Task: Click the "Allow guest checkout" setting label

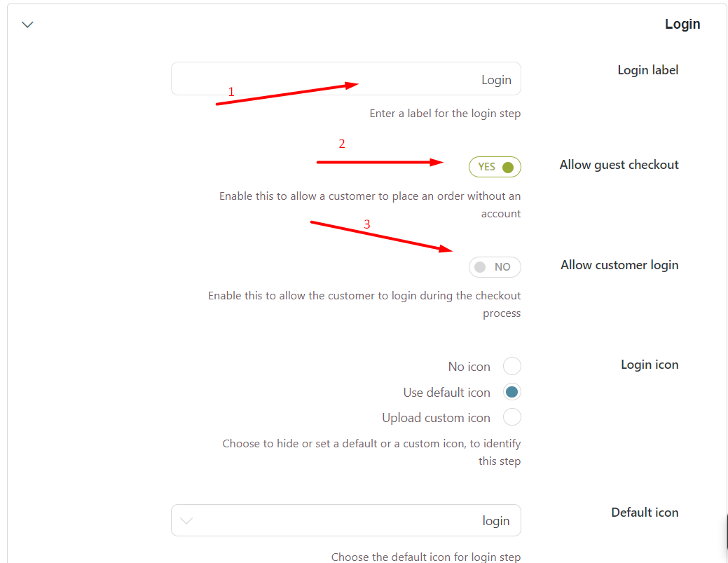Action: (x=619, y=165)
